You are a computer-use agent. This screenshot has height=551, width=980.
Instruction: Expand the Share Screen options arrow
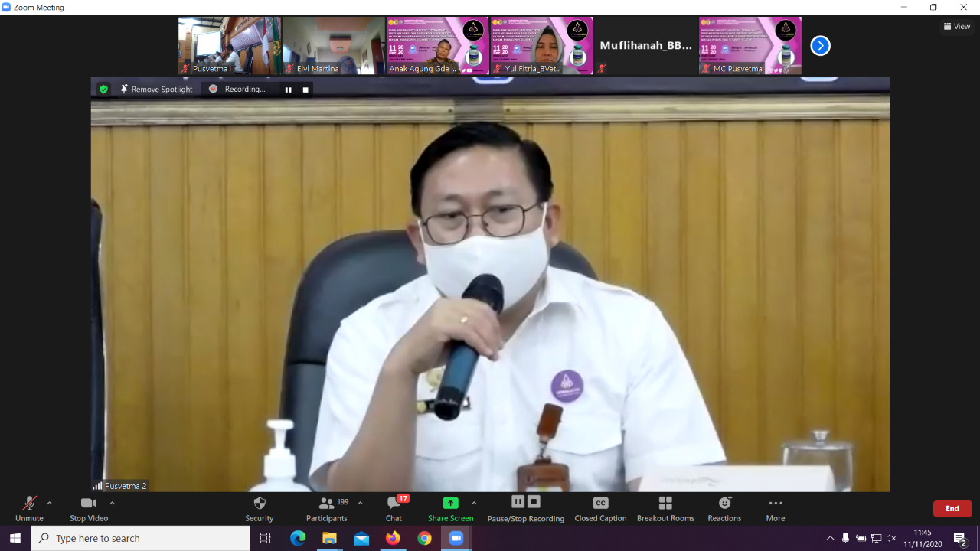pyautogui.click(x=475, y=504)
